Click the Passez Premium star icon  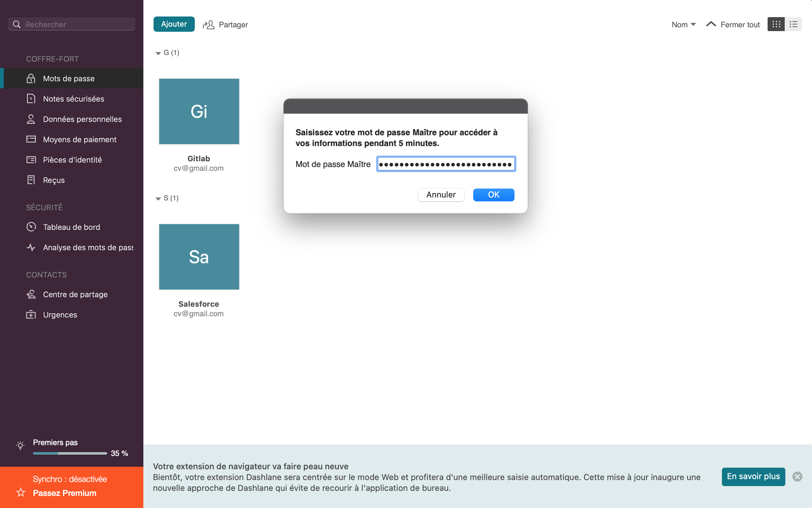[21, 492]
